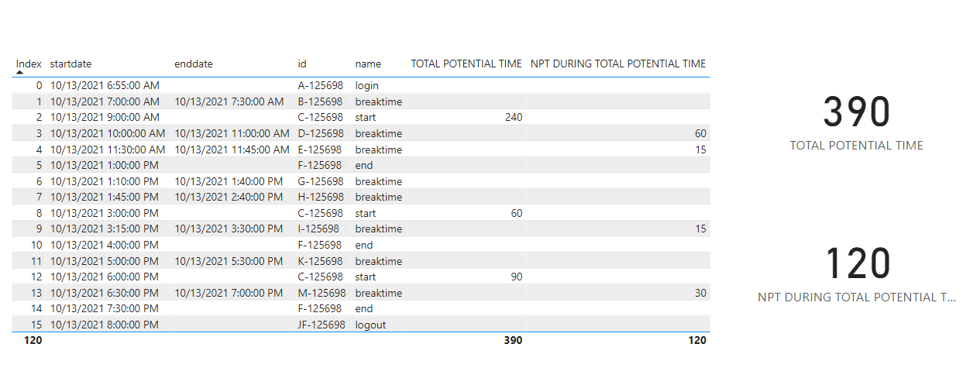Select the Index cell 15

point(36,325)
